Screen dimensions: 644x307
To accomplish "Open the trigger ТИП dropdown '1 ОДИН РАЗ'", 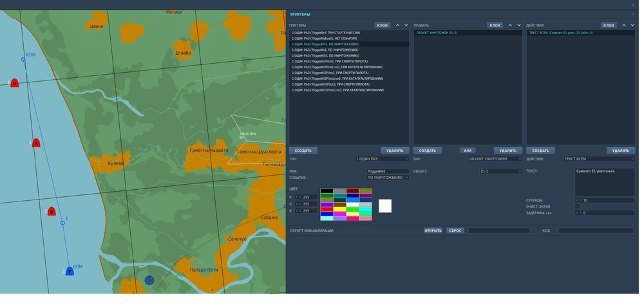I will click(x=382, y=158).
